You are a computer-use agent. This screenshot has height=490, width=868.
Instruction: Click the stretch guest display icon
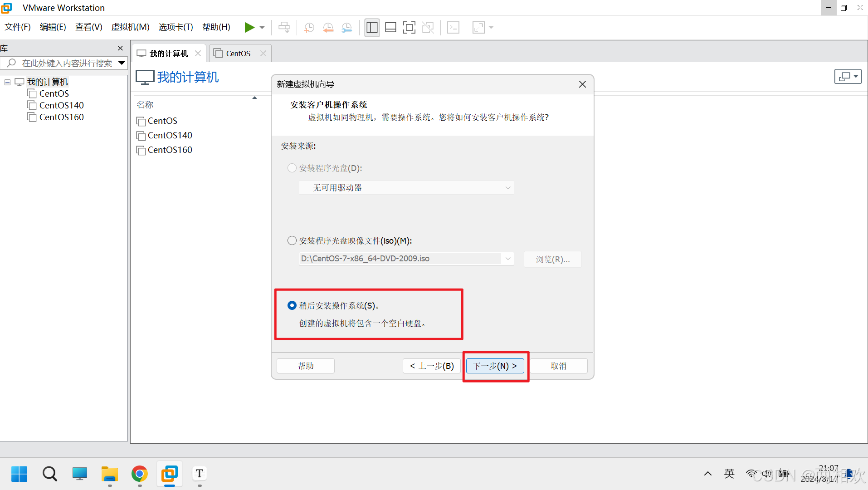pyautogui.click(x=478, y=27)
